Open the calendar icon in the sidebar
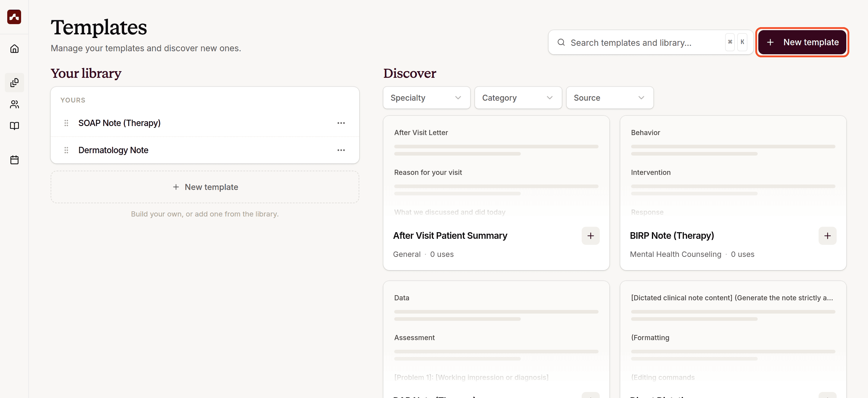This screenshot has height=398, width=868. (14, 160)
